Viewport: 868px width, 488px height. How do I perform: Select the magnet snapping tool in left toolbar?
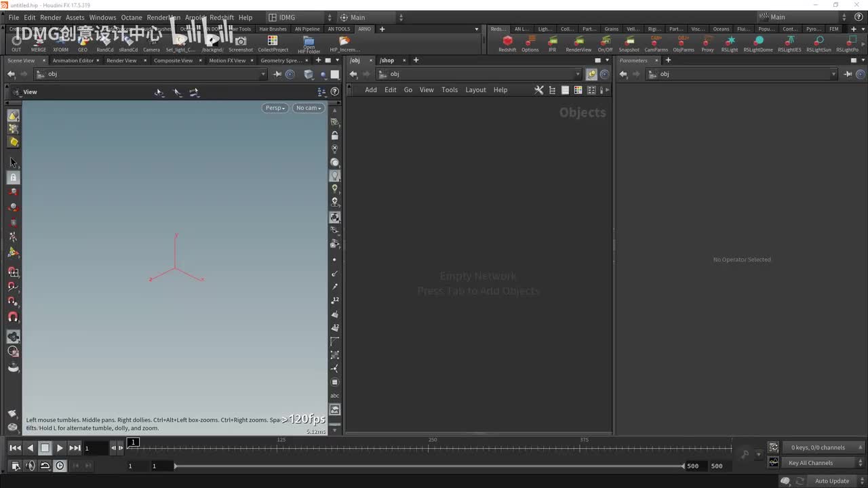coord(13,317)
